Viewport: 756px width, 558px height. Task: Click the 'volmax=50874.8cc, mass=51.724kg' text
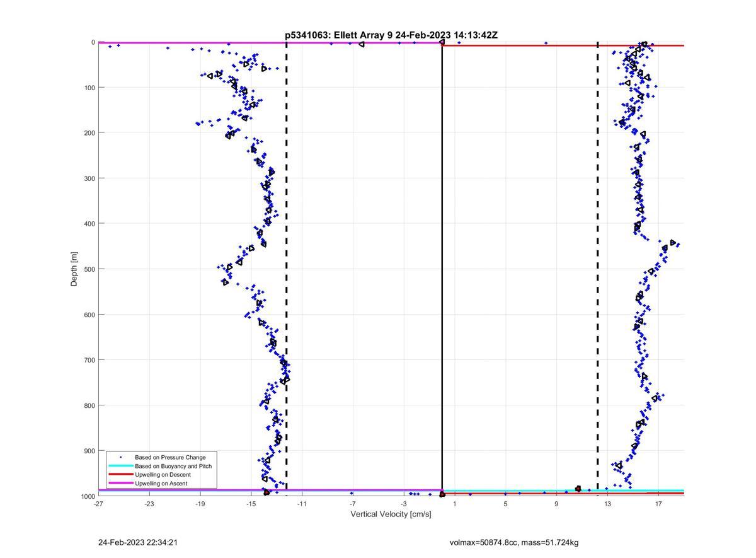[514, 542]
